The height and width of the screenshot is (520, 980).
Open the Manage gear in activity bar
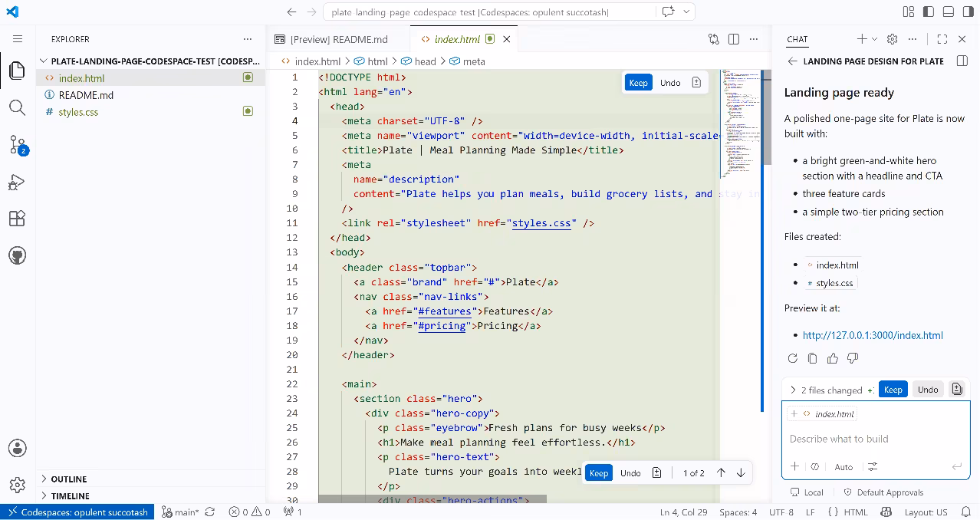(x=17, y=485)
